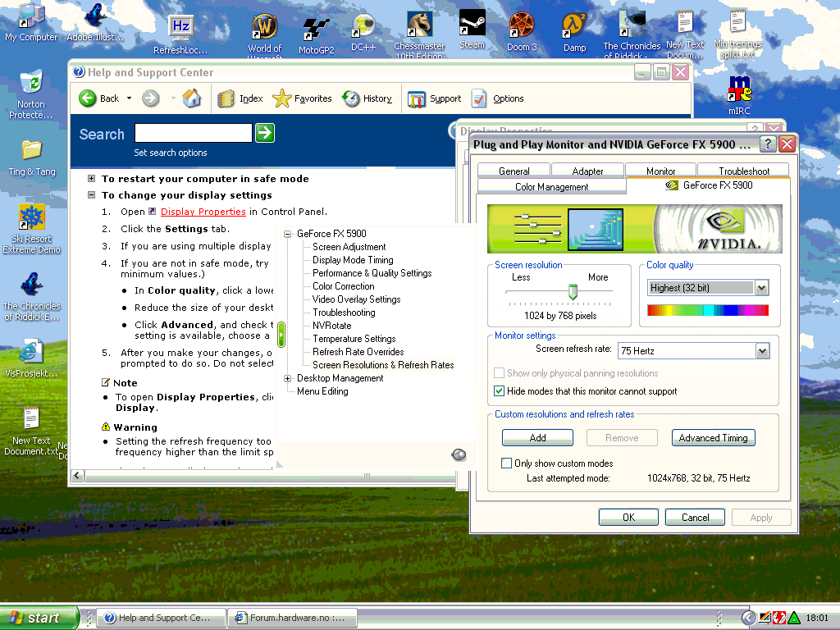Switch to General tab
This screenshot has height=630, width=840.
[514, 171]
